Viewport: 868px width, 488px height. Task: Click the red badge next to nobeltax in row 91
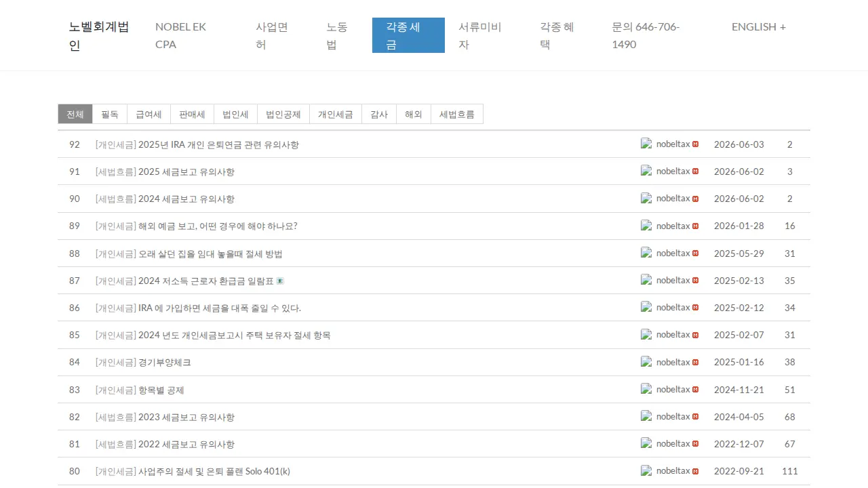point(695,171)
